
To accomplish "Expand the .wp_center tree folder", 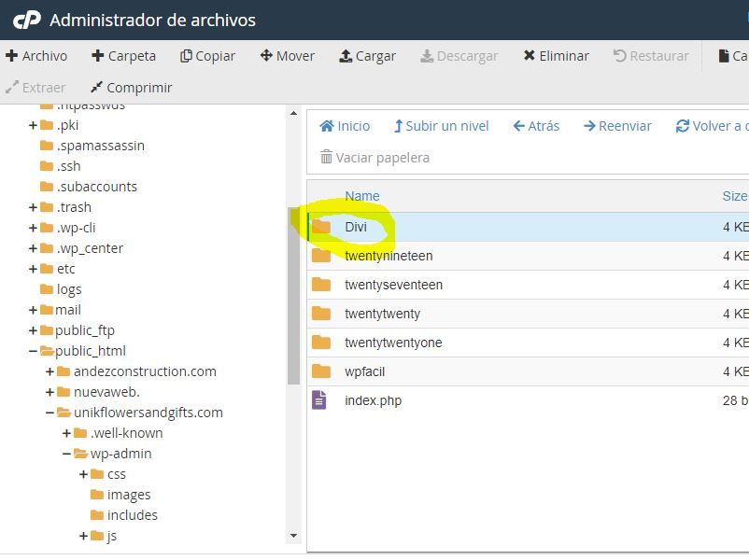I will [x=33, y=248].
